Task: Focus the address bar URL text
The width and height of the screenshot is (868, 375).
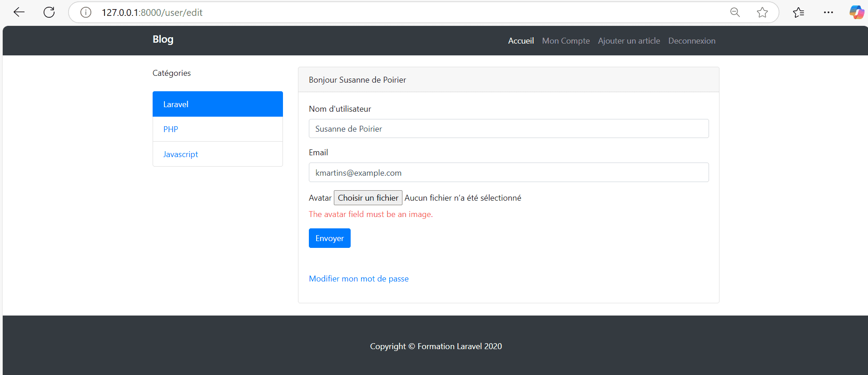Action: (152, 12)
